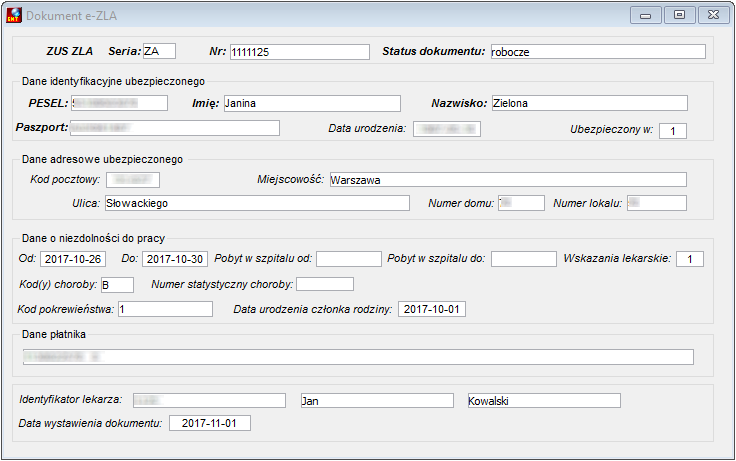Image resolution: width=736 pixels, height=461 pixels.
Task: Click the Od date field 2017-10-26
Action: (x=73, y=259)
